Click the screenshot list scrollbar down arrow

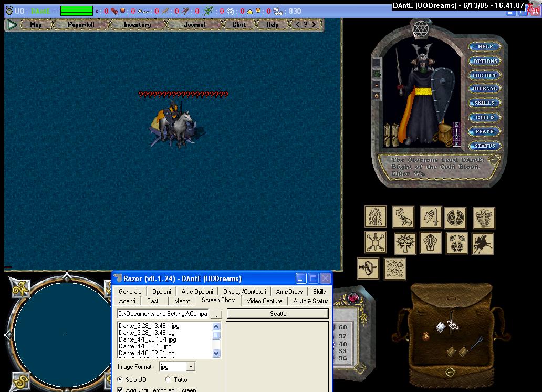click(216, 353)
